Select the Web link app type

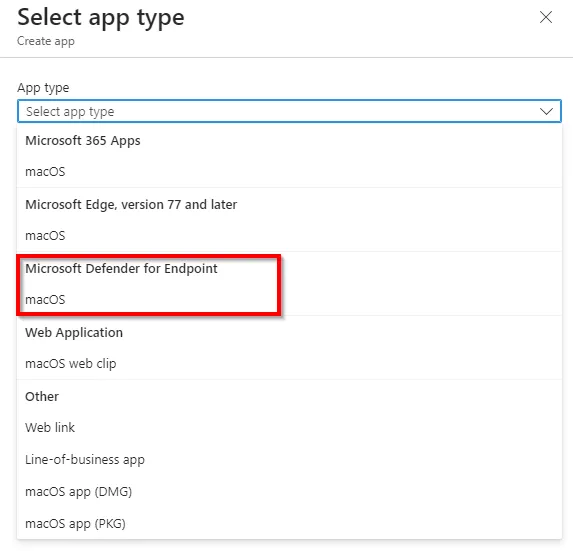pyautogui.click(x=289, y=427)
